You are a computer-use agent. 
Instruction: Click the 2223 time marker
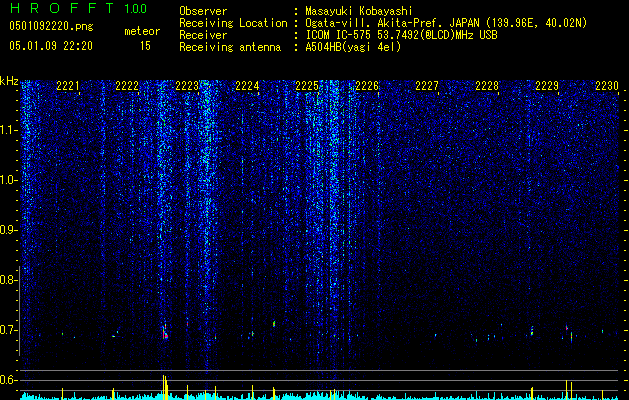pyautogui.click(x=187, y=86)
